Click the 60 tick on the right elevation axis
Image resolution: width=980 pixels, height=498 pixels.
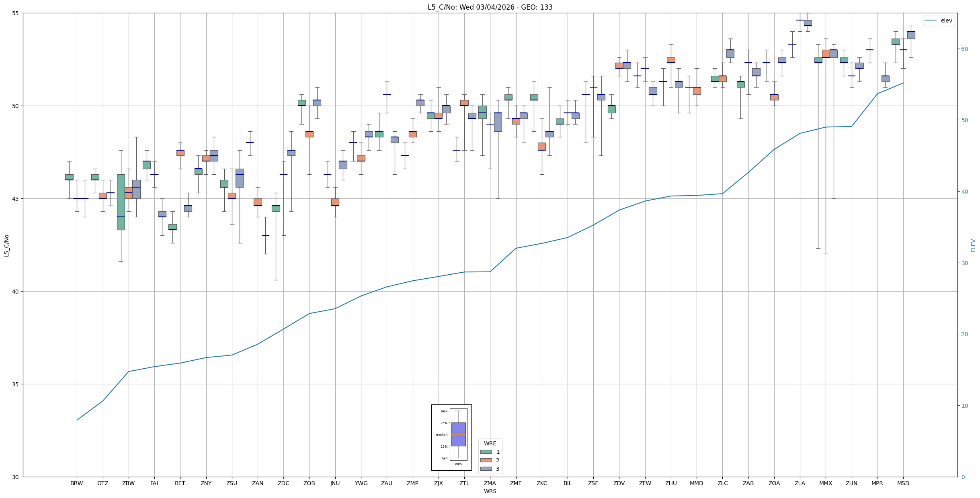[964, 49]
